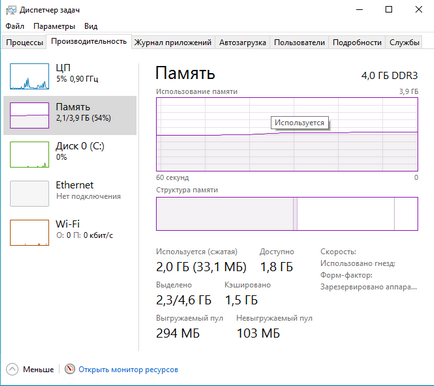The height and width of the screenshot is (386, 434).
Task: Click the Структура памяти composition bar
Action: tap(287, 214)
